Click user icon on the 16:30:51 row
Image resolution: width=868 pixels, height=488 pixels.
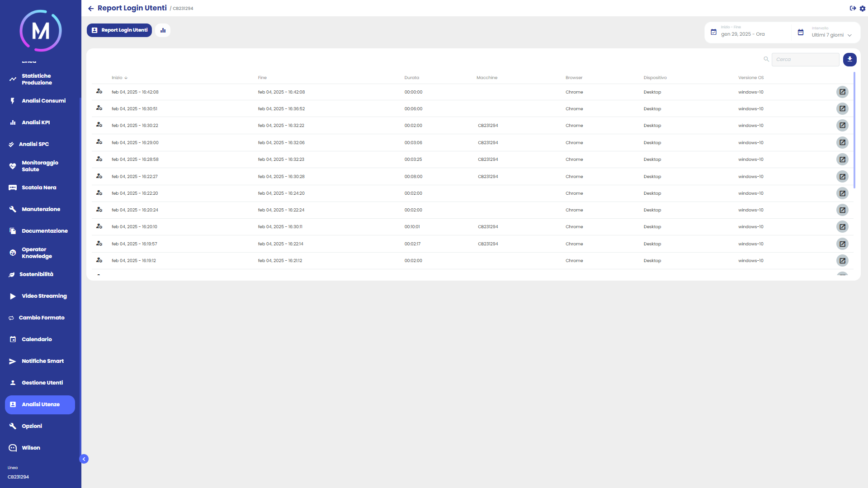(99, 108)
